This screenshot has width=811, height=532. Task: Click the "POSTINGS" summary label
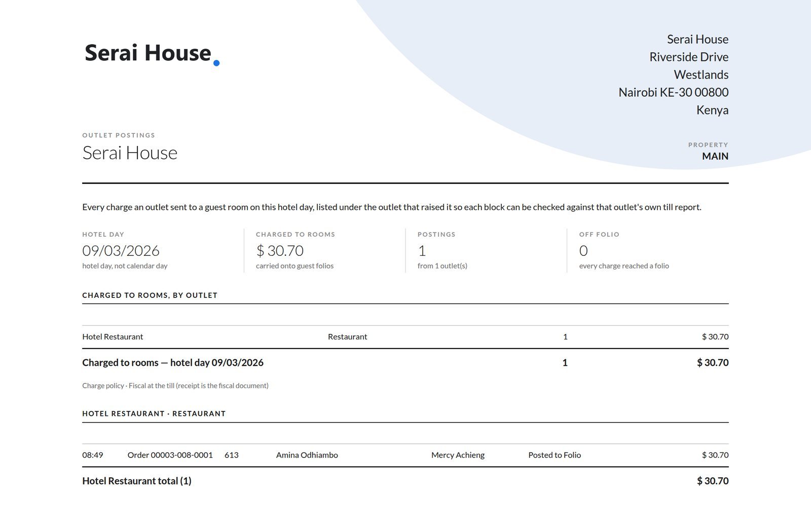(436, 235)
